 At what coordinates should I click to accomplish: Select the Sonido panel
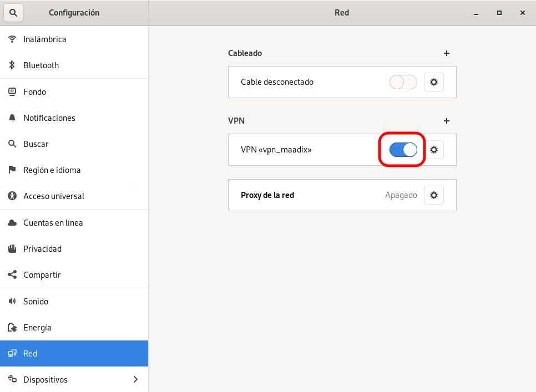point(74,301)
